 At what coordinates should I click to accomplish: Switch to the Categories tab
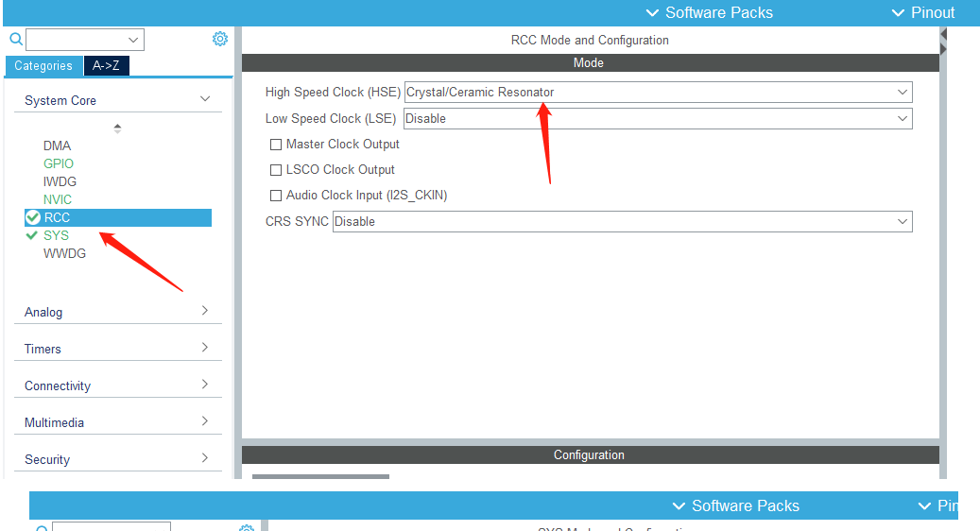(43, 65)
